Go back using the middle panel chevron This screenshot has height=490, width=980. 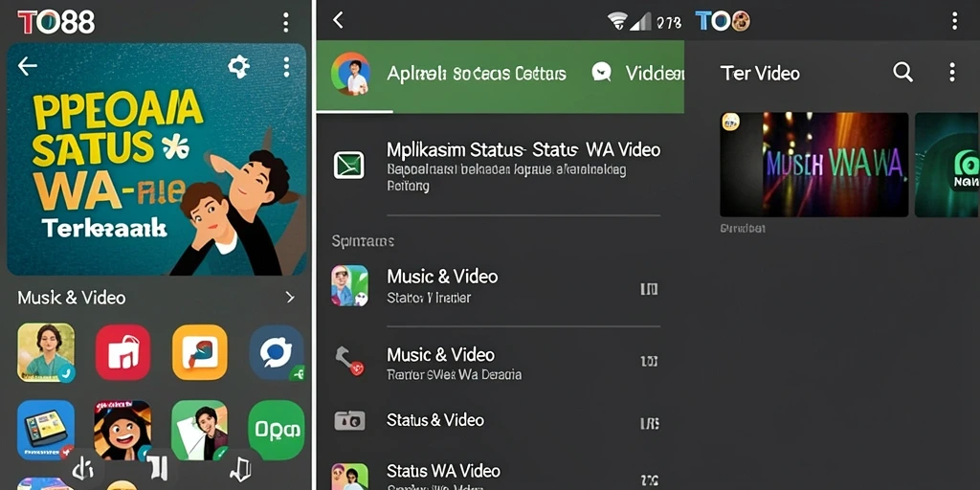pos(338,20)
